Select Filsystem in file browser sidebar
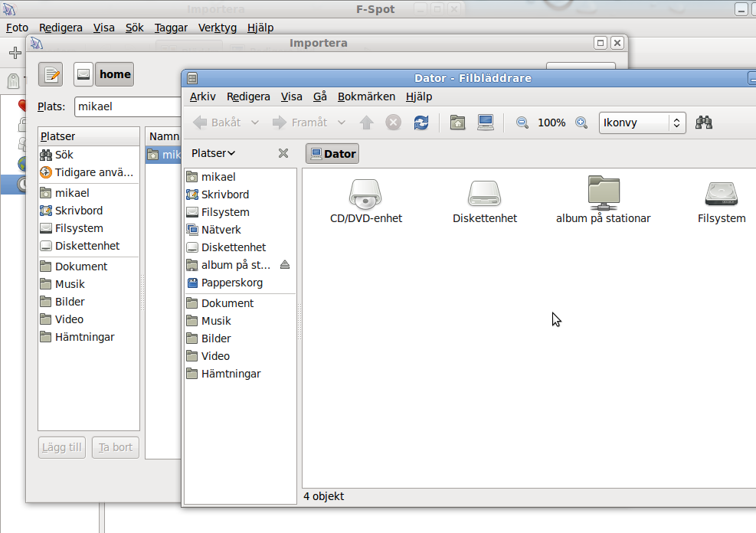 click(240, 212)
